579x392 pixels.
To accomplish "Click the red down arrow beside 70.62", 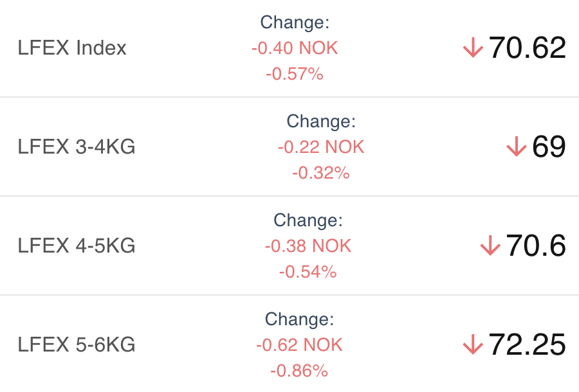I will pyautogui.click(x=473, y=48).
